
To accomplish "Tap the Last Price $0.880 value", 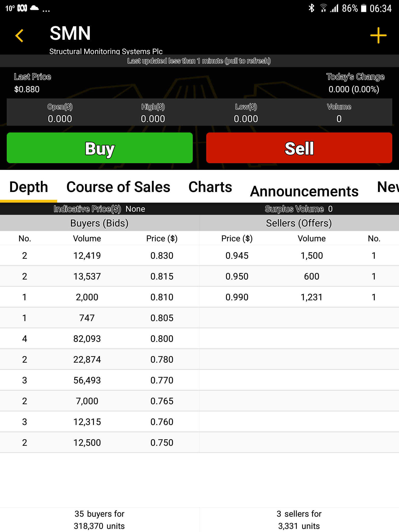I will click(x=27, y=89).
